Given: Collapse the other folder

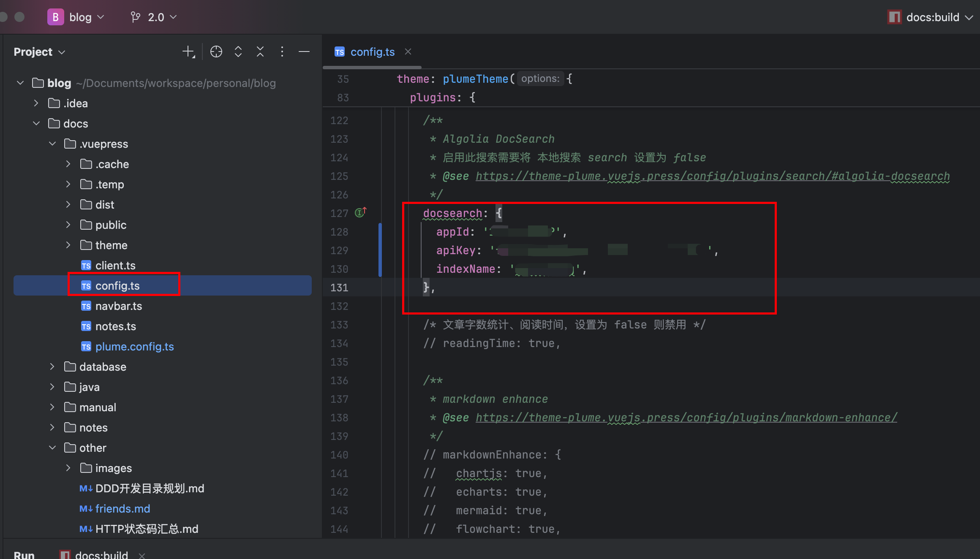Looking at the screenshot, I should click(52, 448).
